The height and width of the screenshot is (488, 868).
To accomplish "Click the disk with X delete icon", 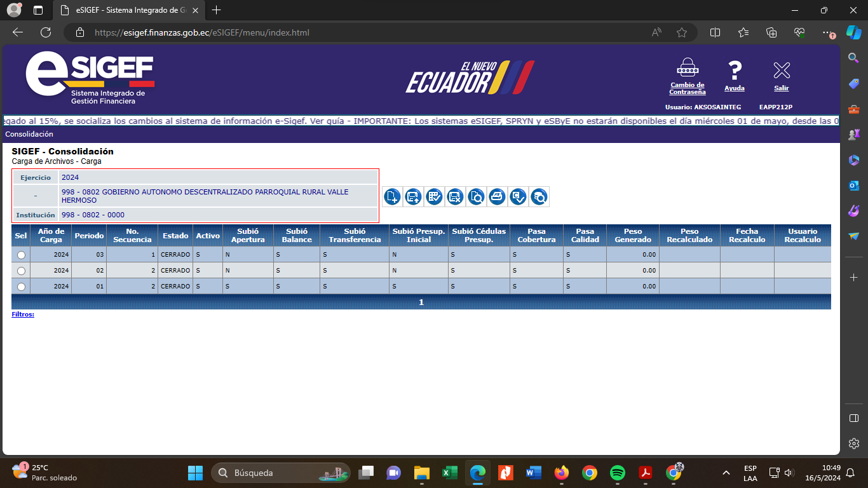I will pyautogui.click(x=455, y=197).
